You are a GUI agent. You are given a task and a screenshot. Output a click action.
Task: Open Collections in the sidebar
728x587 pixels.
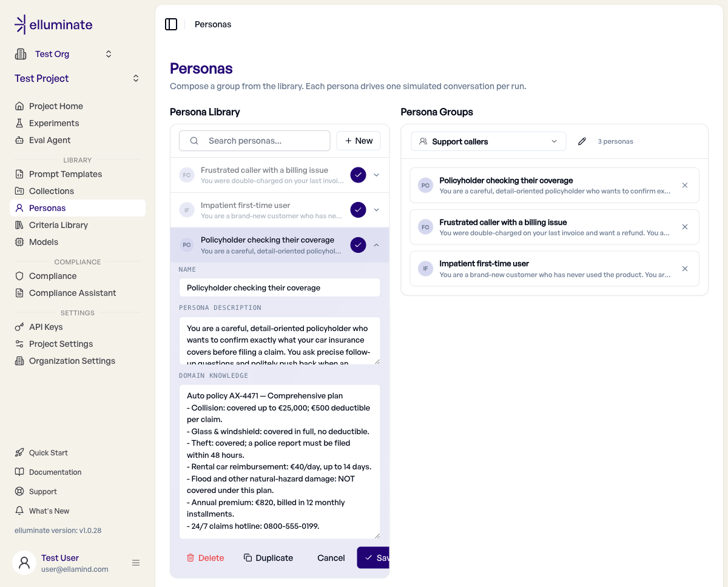[x=78, y=191]
